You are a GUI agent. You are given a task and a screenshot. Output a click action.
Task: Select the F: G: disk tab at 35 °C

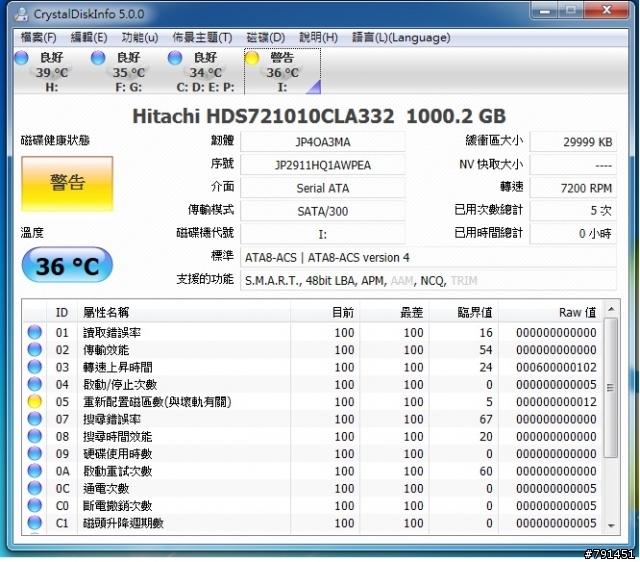coord(128,71)
